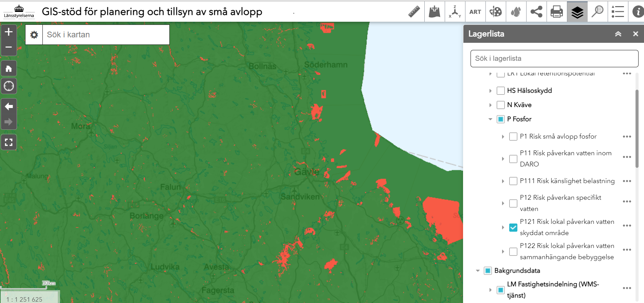Viewport: 644px width, 303px height.
Task: Open options menu for P111 Risk känslighet belastning
Action: click(x=627, y=181)
